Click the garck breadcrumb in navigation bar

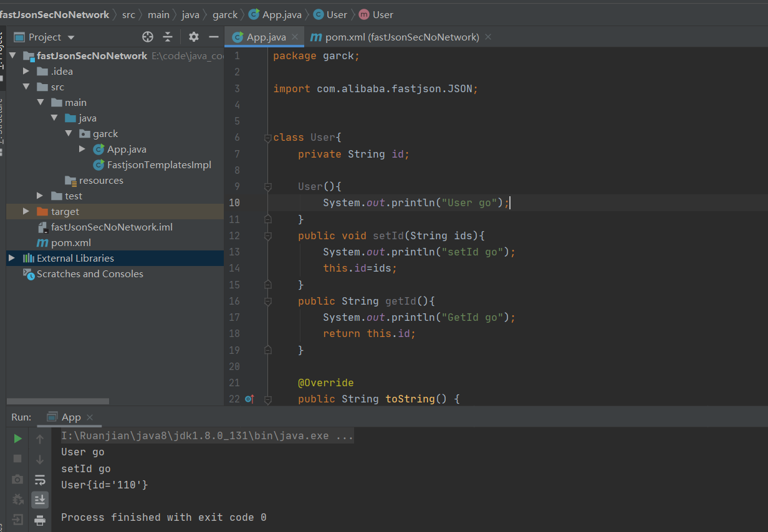click(x=225, y=14)
